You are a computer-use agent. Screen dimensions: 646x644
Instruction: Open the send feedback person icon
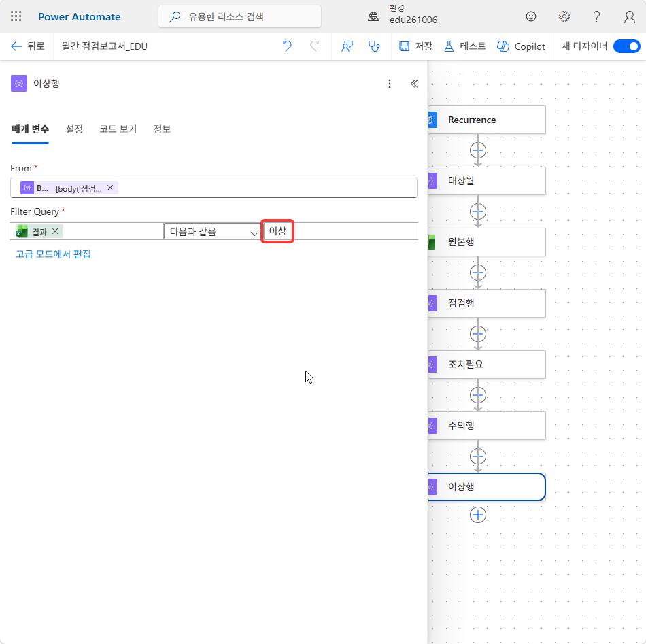tap(347, 46)
